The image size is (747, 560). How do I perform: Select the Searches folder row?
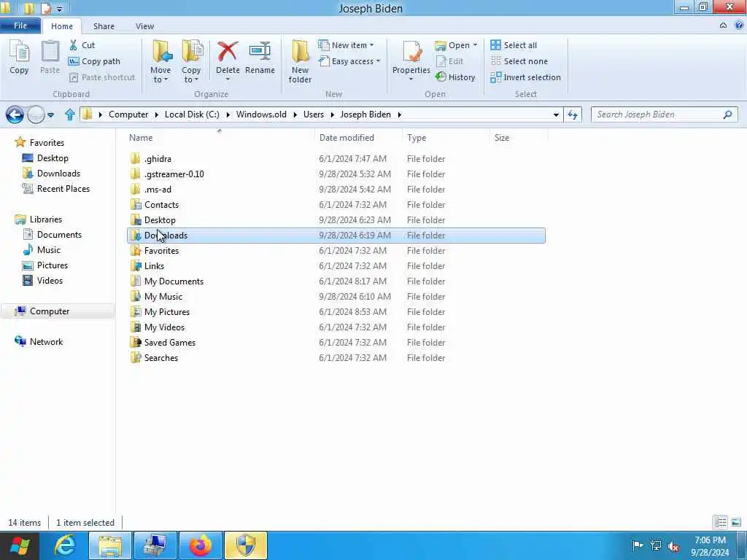point(336,357)
